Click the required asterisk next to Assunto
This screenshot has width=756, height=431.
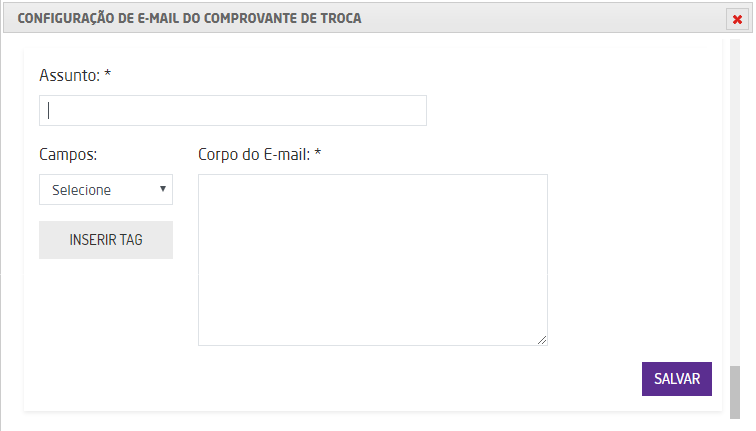(x=108, y=75)
